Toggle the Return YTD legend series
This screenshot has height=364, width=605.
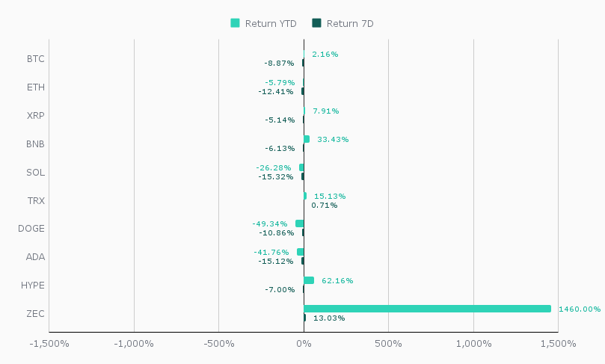pos(271,24)
